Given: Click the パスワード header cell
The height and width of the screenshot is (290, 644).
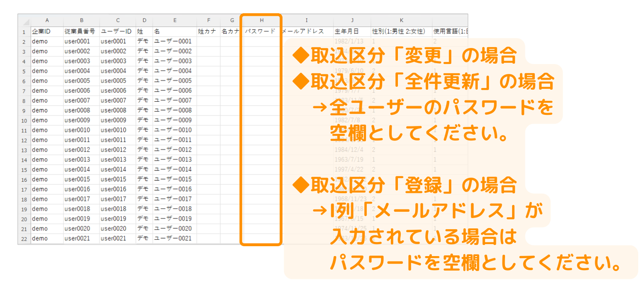Looking at the screenshot, I should (260, 32).
